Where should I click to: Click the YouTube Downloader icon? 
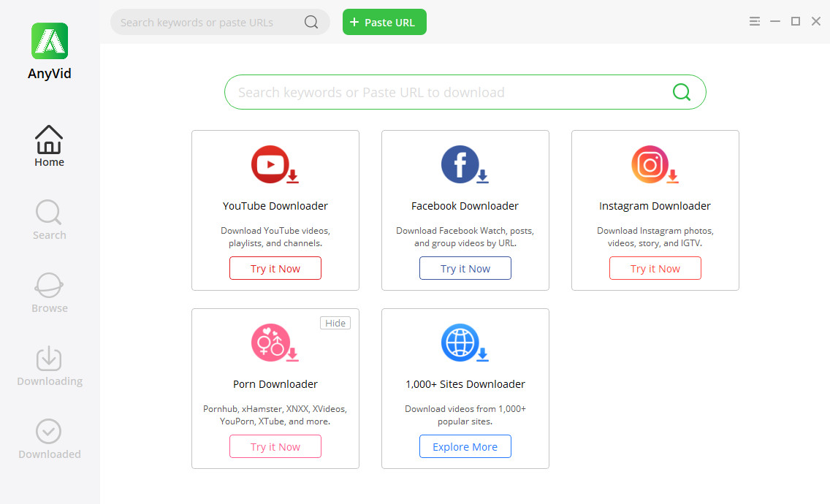275,164
